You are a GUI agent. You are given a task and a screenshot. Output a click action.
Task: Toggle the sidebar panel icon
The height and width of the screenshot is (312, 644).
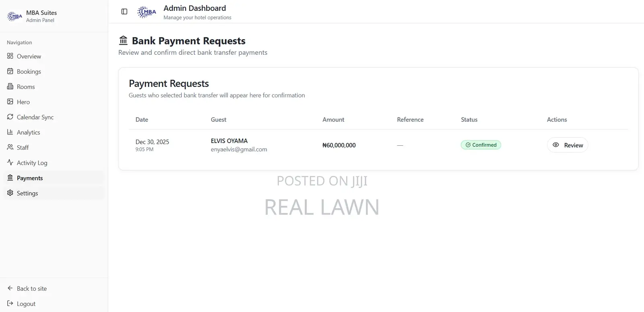click(x=124, y=12)
